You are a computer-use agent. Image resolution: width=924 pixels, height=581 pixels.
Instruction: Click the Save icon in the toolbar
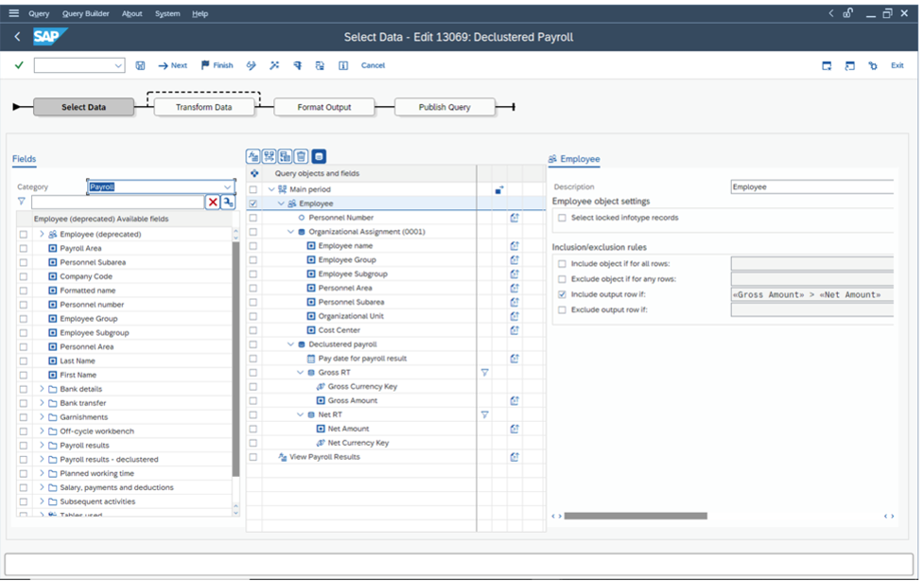[x=140, y=65]
